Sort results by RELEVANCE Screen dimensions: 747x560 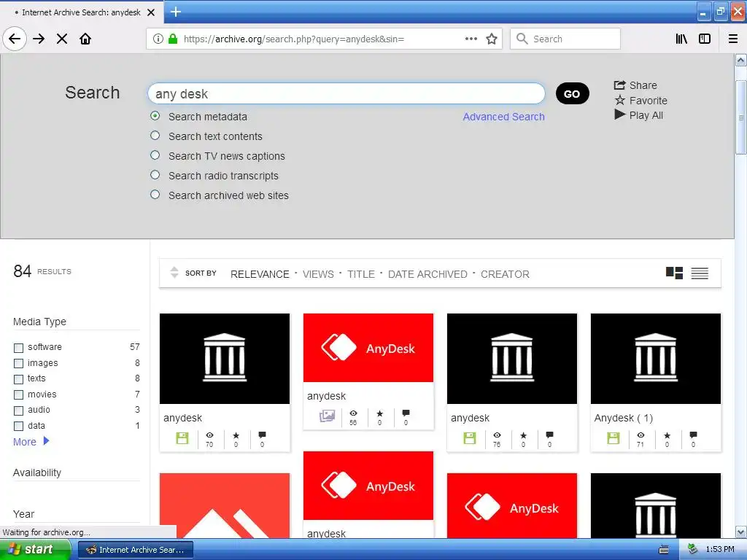point(260,274)
